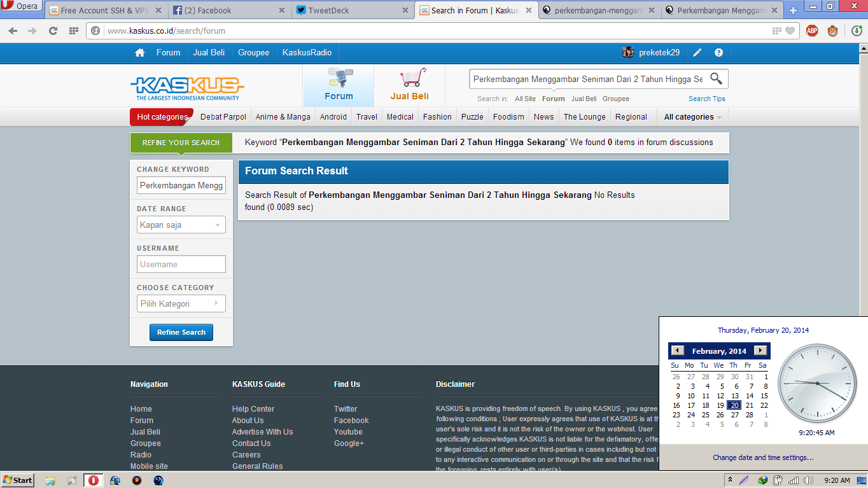Open The Lounge category

click(x=585, y=117)
